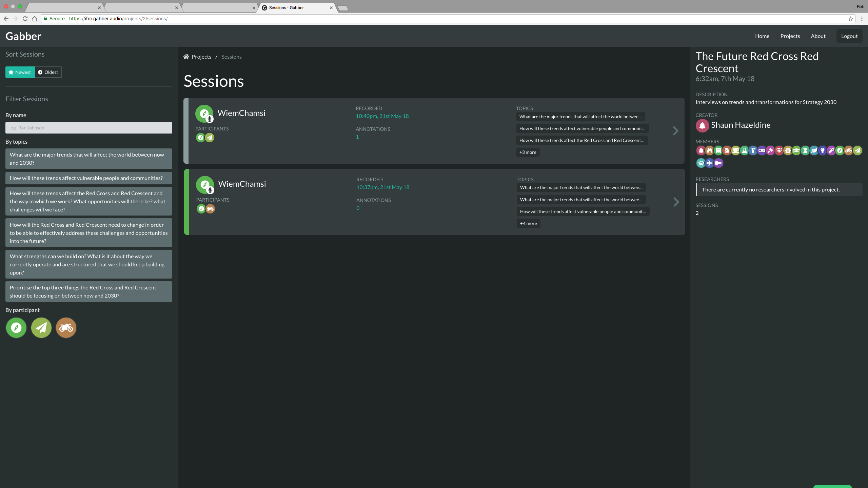The image size is (868, 488).
Task: Expand '+3 more' topics in the first session
Action: point(528,152)
